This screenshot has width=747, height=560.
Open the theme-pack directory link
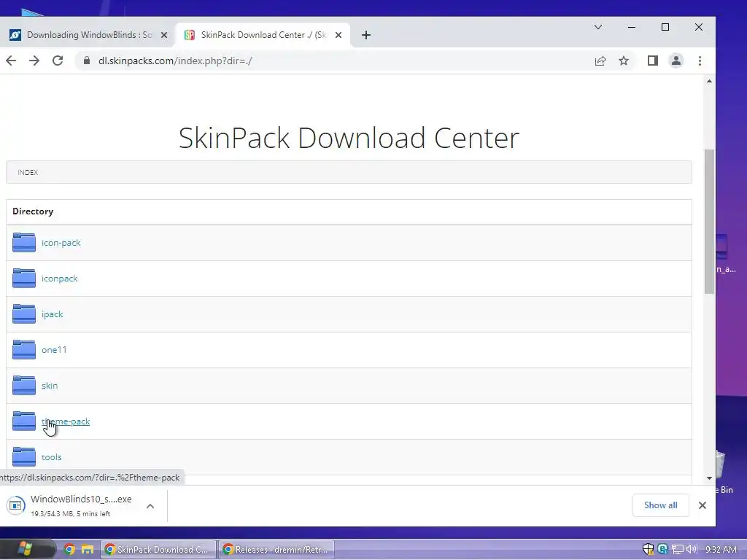click(x=66, y=421)
